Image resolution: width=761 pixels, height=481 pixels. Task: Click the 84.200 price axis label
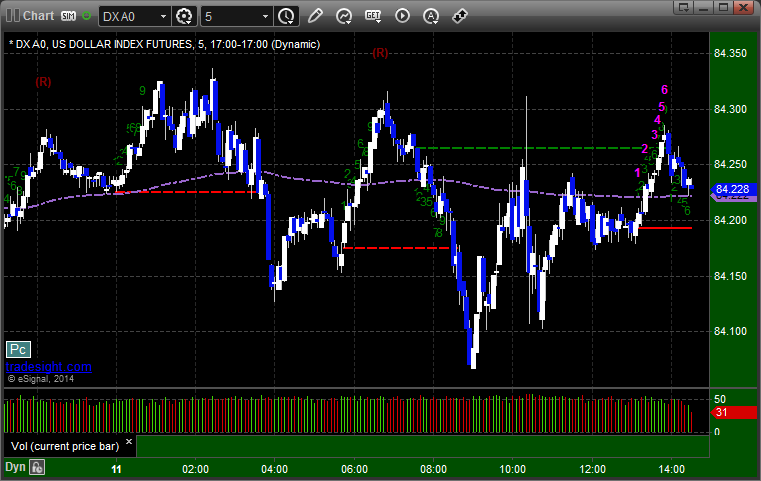[730, 220]
